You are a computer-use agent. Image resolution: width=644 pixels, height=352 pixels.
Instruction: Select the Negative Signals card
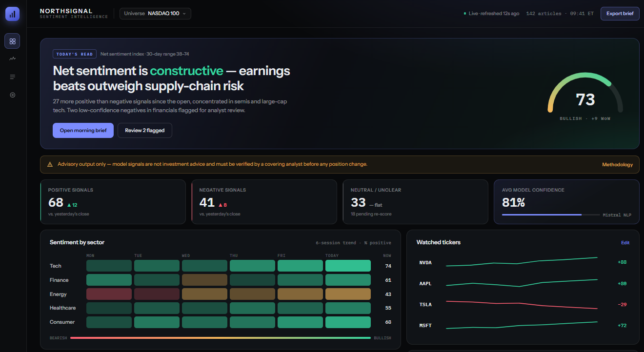click(x=264, y=202)
